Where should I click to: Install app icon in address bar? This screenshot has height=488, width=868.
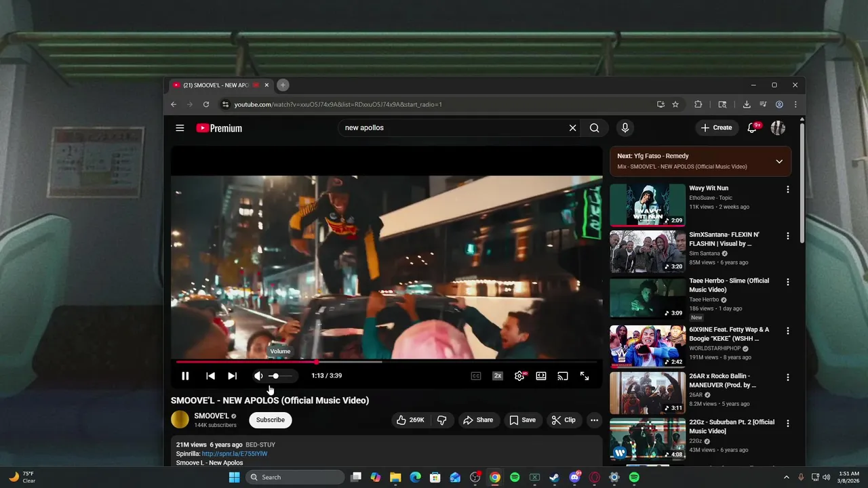click(x=660, y=104)
